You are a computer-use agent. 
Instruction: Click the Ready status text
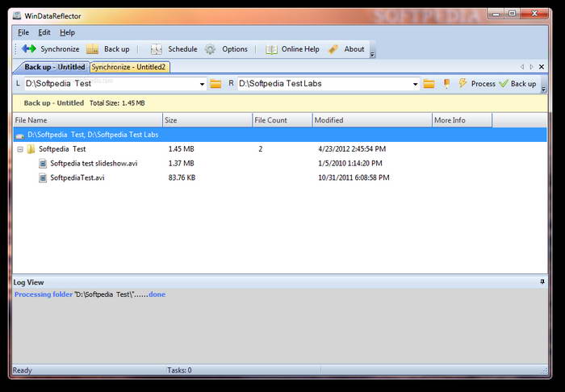tap(23, 370)
